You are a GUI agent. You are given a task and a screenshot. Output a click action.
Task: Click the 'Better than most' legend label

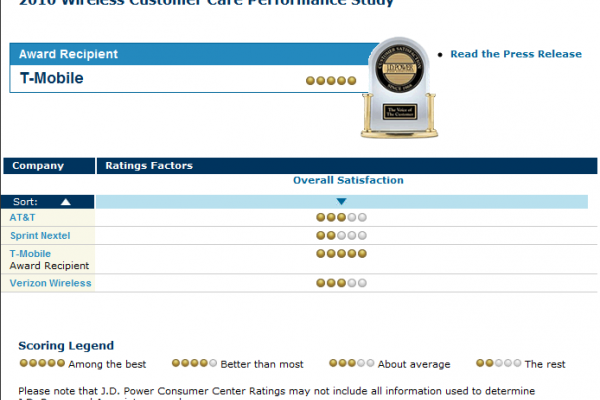click(x=262, y=364)
